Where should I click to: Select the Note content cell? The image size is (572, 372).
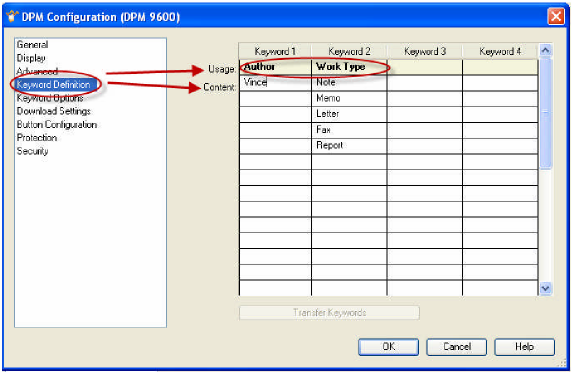coord(349,83)
